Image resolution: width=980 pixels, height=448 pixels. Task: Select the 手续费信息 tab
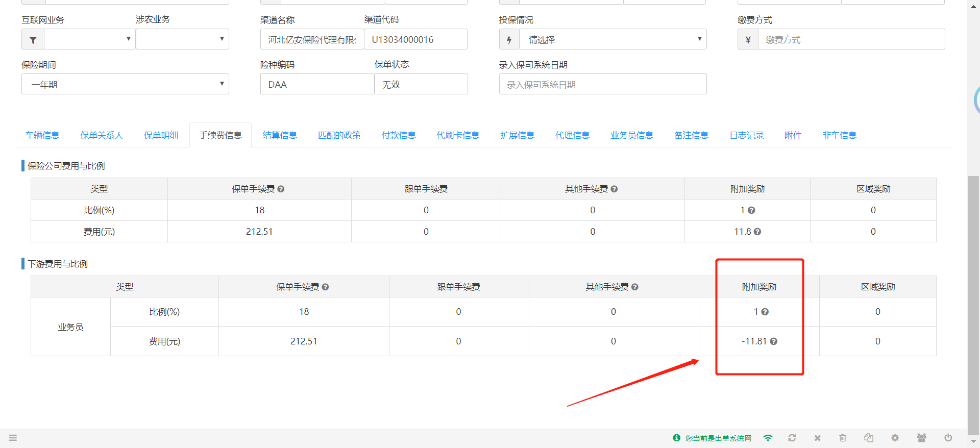[x=220, y=135]
